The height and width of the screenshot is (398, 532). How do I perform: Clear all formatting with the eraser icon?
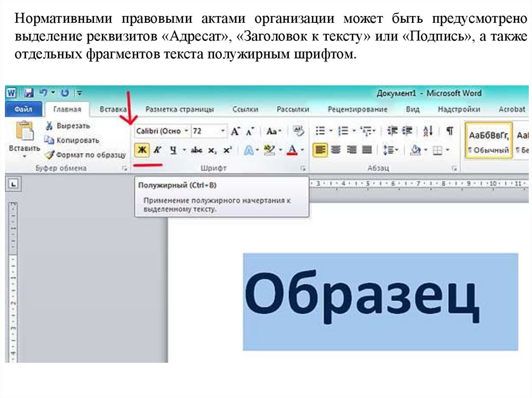click(x=299, y=131)
